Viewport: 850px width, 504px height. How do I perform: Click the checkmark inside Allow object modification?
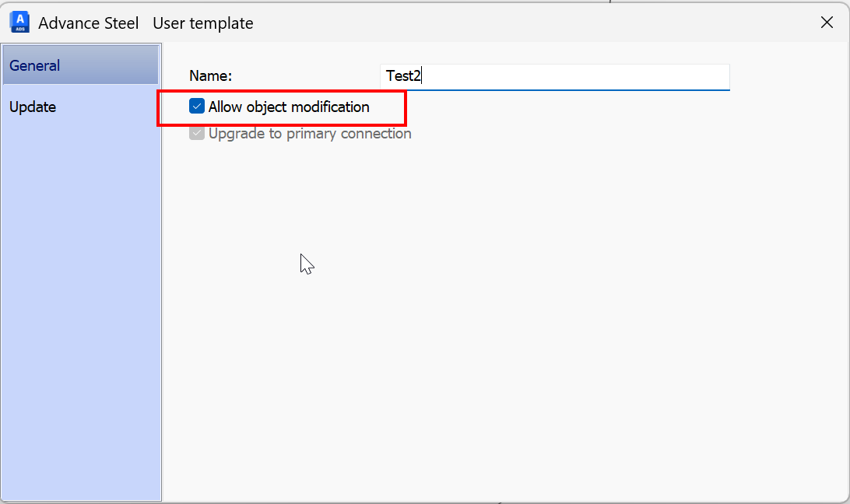(x=197, y=107)
